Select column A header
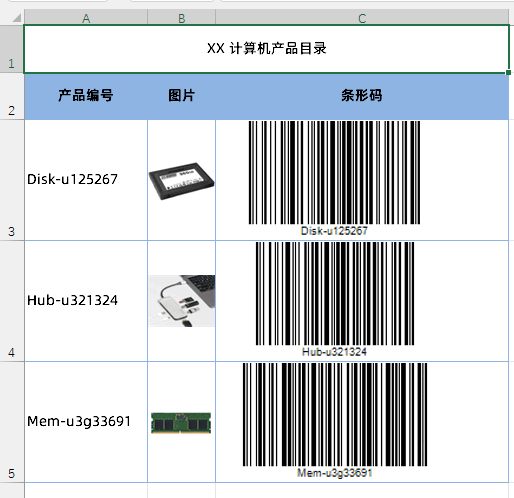The image size is (514, 498). tap(86, 18)
